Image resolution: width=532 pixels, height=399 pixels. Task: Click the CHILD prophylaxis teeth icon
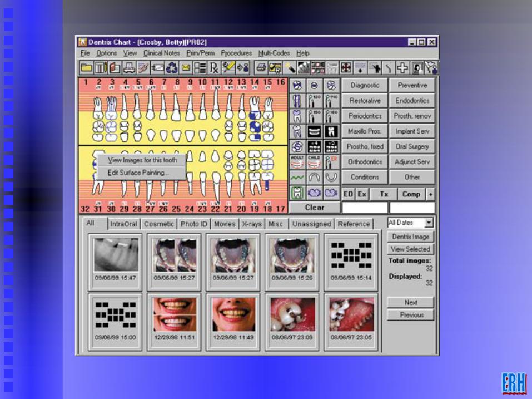point(314,162)
